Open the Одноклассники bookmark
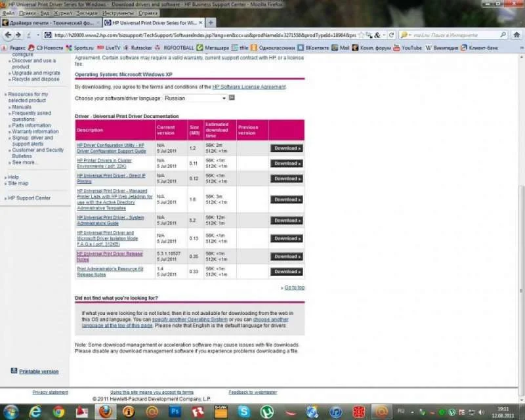This screenshot has width=525, height=420. (x=273, y=48)
